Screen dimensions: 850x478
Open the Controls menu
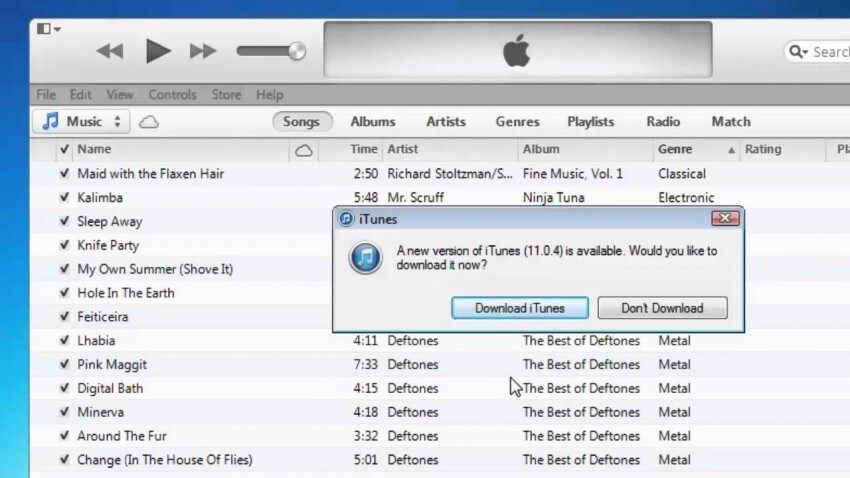point(172,95)
